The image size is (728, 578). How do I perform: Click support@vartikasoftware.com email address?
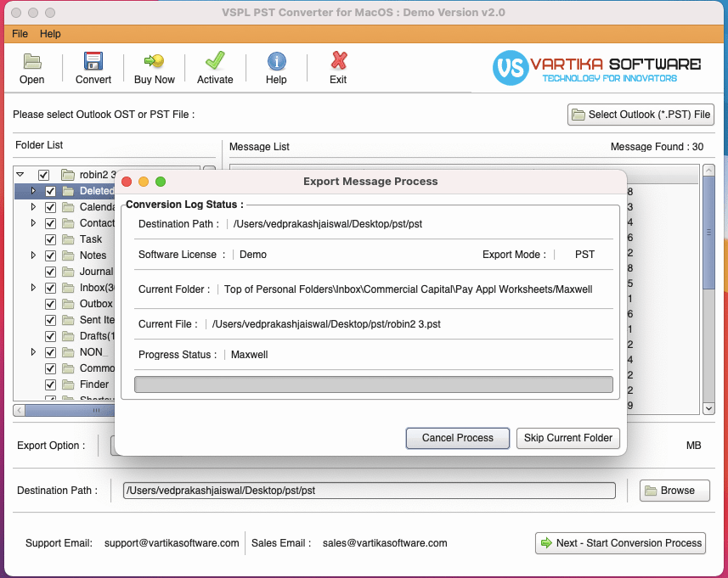172,543
